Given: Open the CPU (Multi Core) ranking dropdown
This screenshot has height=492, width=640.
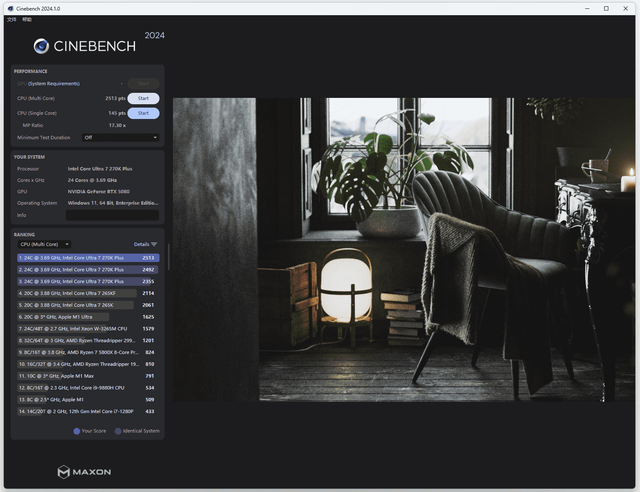Looking at the screenshot, I should (x=44, y=244).
